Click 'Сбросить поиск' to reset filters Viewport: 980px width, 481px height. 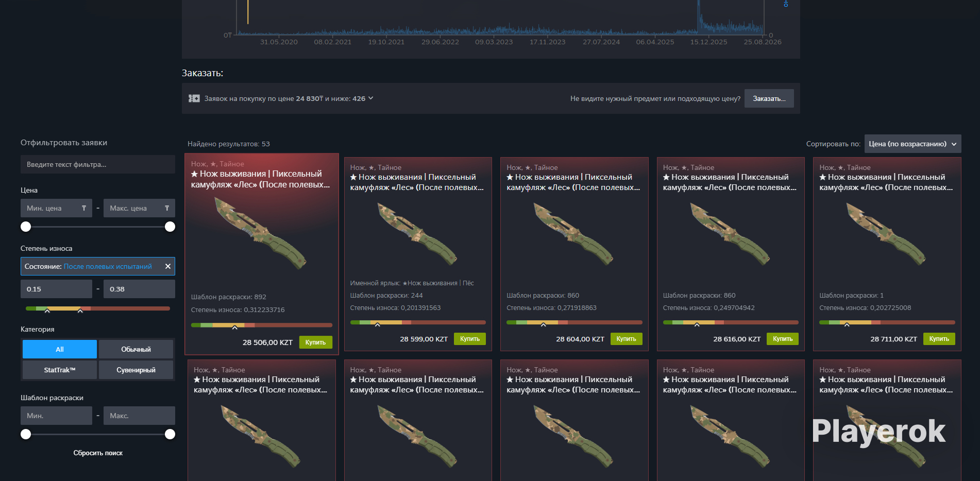[98, 453]
